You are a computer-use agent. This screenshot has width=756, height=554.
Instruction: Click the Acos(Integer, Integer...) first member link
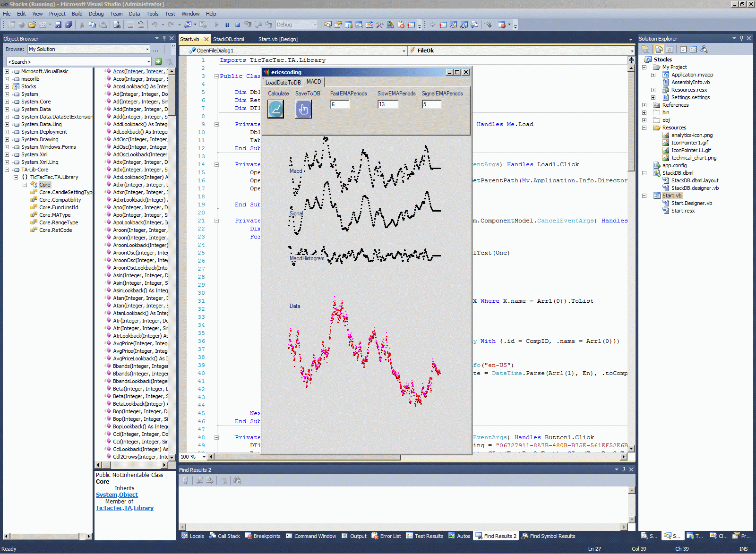point(140,71)
